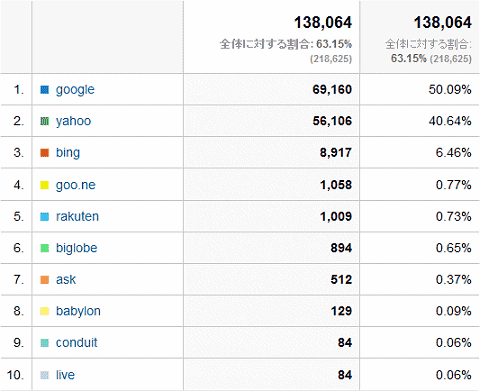The width and height of the screenshot is (480, 391).
Task: Click the 50.09% percentage value
Action: [x=450, y=90]
